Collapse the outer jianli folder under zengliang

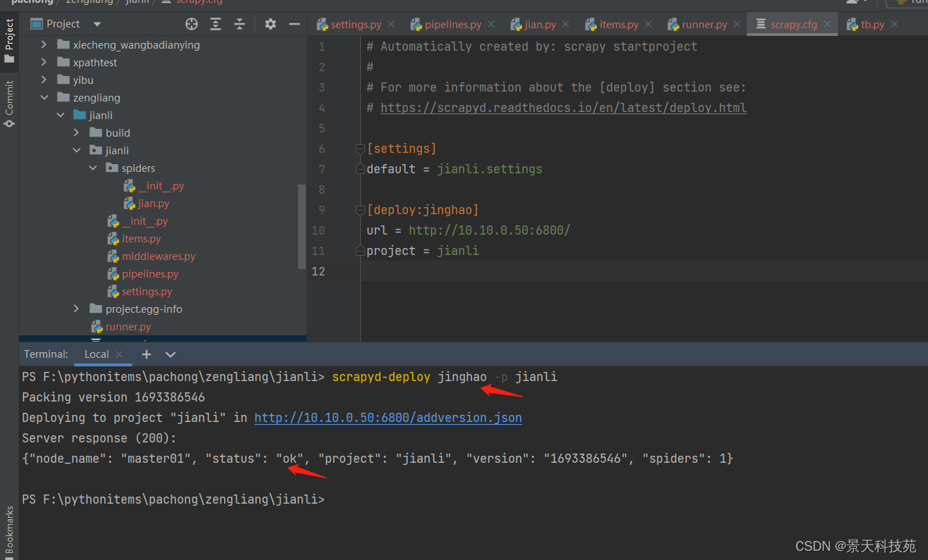60,115
